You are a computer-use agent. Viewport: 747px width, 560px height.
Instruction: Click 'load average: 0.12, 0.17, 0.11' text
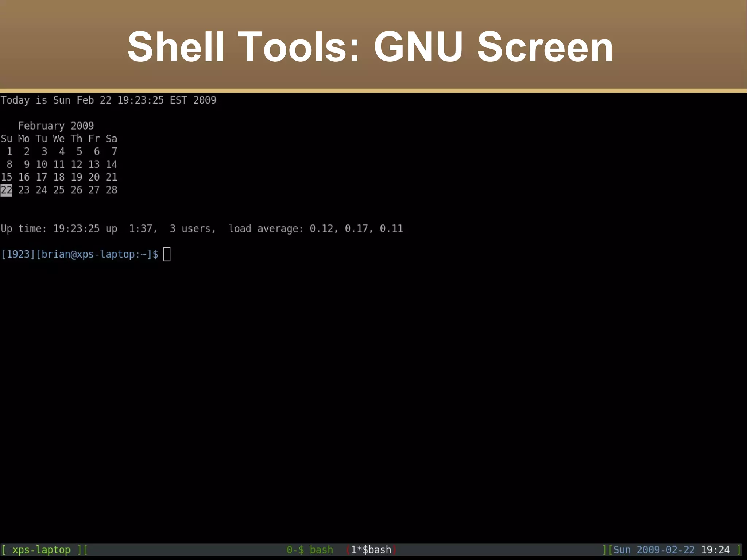(316, 229)
